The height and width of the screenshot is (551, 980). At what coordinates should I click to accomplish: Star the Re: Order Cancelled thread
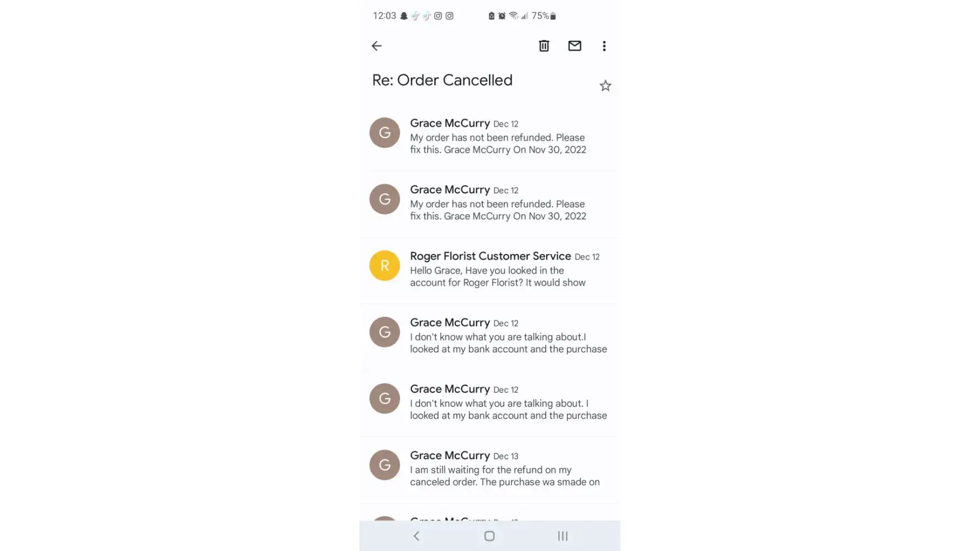coord(605,86)
